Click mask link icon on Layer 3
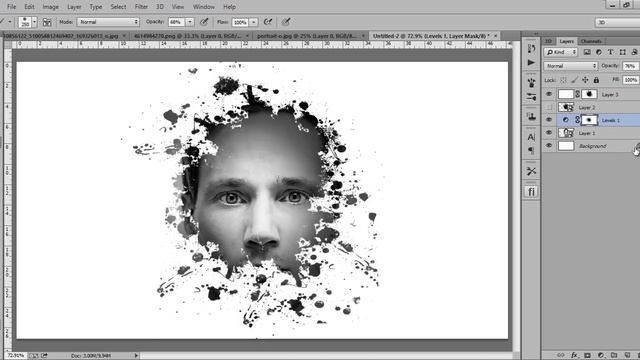This screenshot has width=640, height=360. pos(578,94)
